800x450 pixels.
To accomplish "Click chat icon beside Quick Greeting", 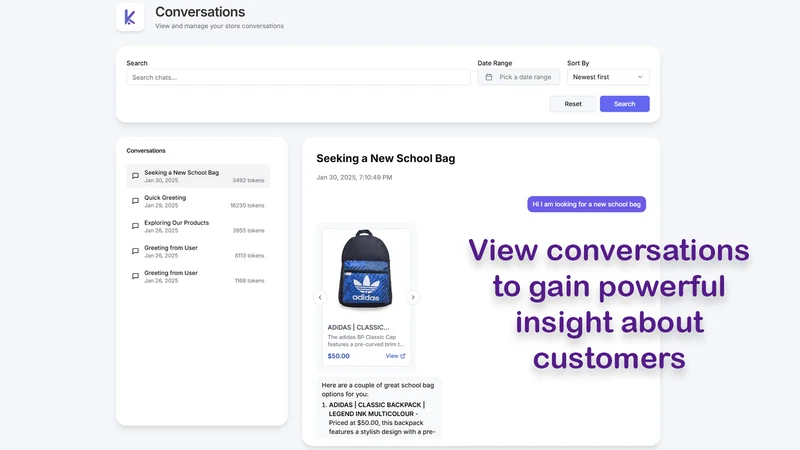I will coord(135,201).
